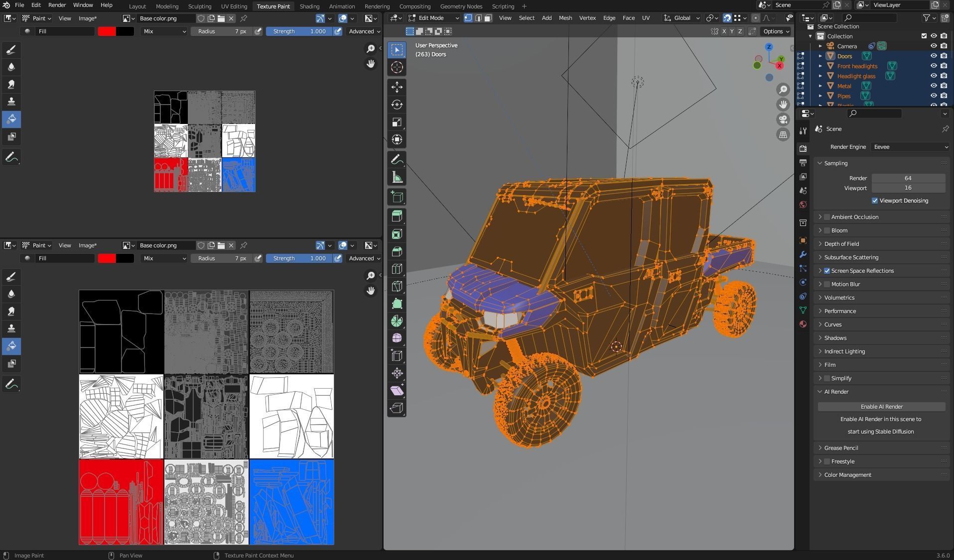This screenshot has height=560, width=954.
Task: Toggle camera view in 3D viewport
Action: click(x=783, y=119)
